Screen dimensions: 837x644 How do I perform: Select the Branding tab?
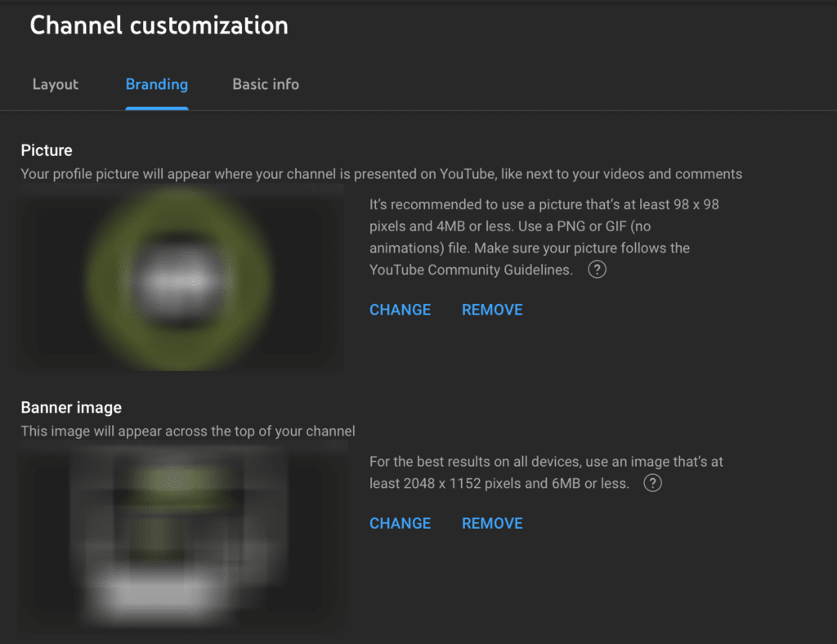tap(156, 84)
